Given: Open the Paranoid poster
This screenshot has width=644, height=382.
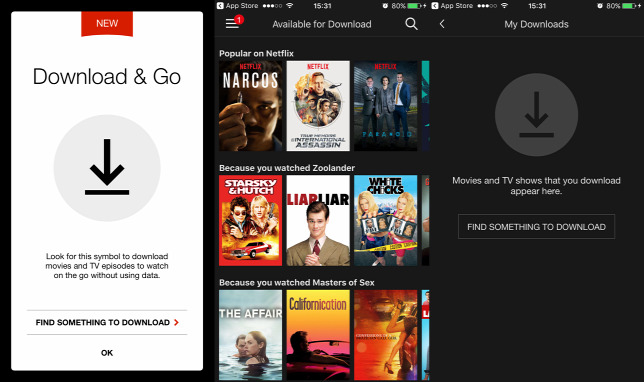Looking at the screenshot, I should pos(386,106).
